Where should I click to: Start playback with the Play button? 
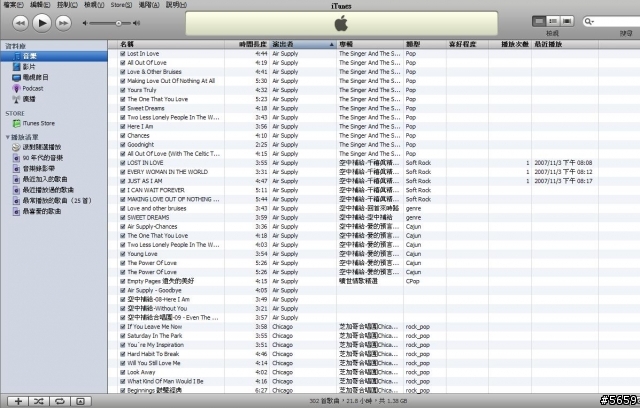(42, 23)
